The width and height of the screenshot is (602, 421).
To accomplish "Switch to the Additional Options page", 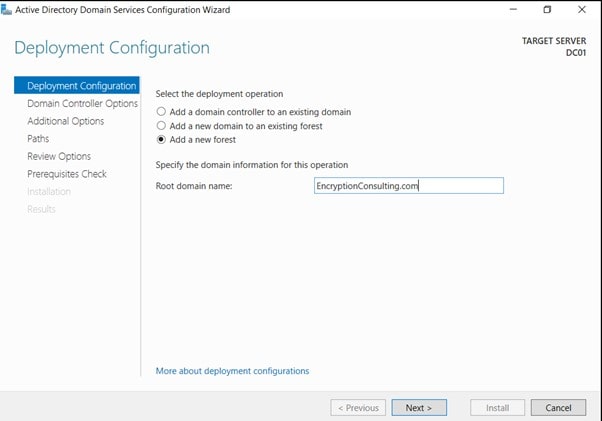I will pos(65,121).
